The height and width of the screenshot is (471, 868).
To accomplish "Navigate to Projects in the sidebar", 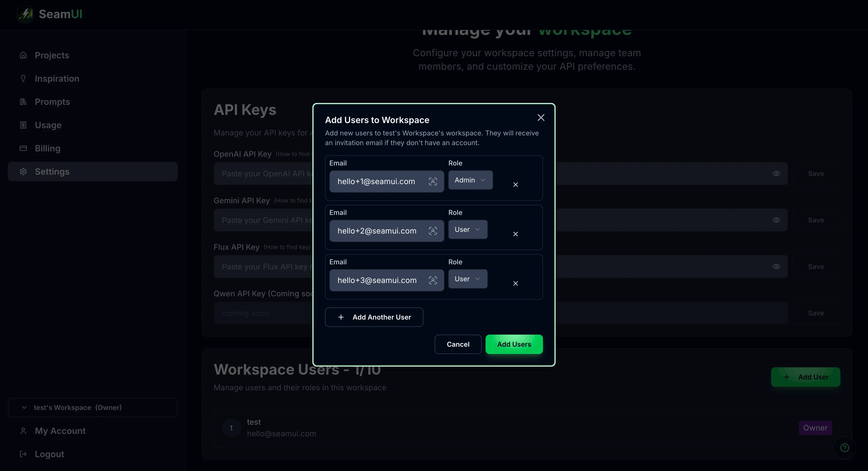I will pos(52,55).
